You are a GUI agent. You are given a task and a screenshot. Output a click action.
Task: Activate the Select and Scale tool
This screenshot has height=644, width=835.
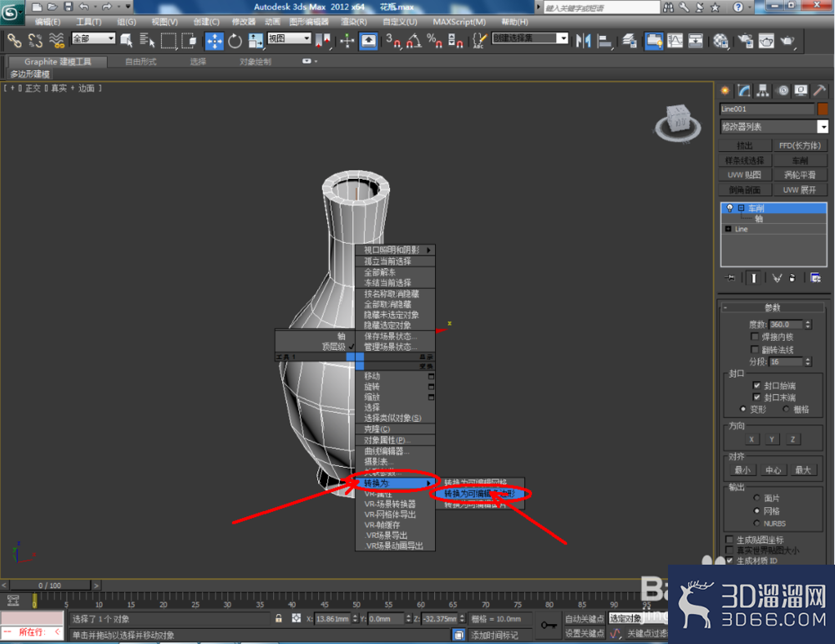click(256, 40)
